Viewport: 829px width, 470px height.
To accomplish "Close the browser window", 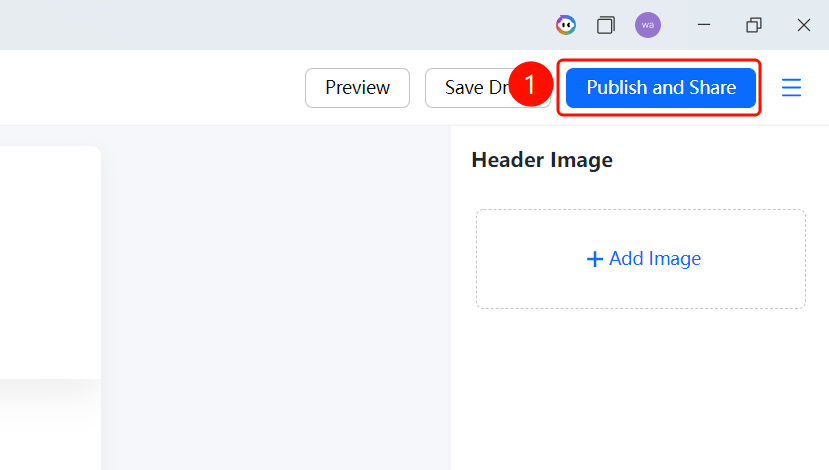I will tap(804, 25).
